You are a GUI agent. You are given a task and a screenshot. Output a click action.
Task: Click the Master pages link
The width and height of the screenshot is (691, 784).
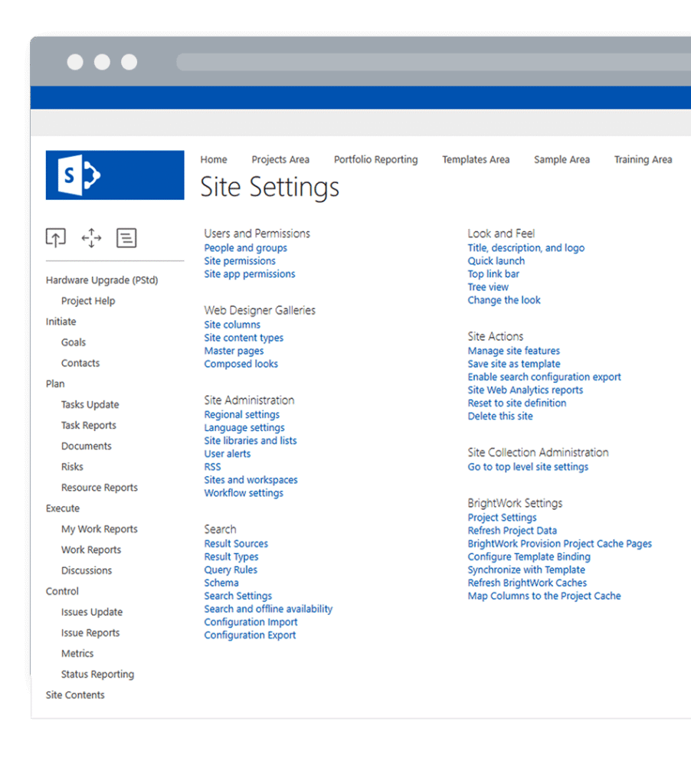(234, 351)
